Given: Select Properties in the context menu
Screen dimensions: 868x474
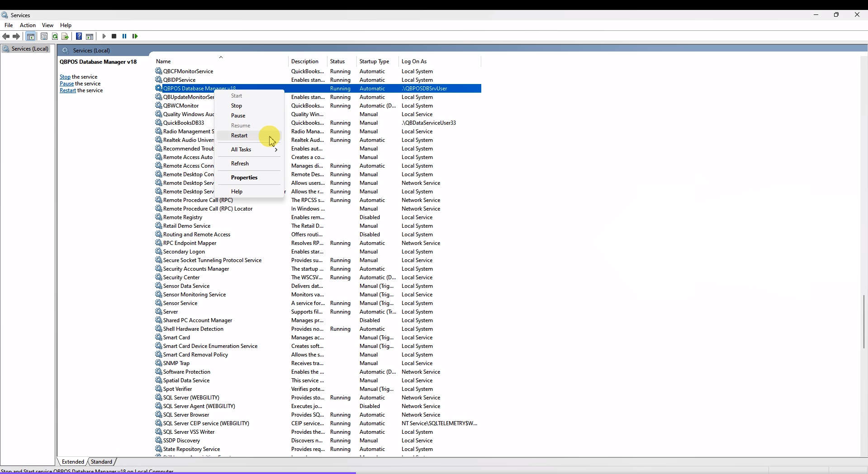Looking at the screenshot, I should (244, 178).
